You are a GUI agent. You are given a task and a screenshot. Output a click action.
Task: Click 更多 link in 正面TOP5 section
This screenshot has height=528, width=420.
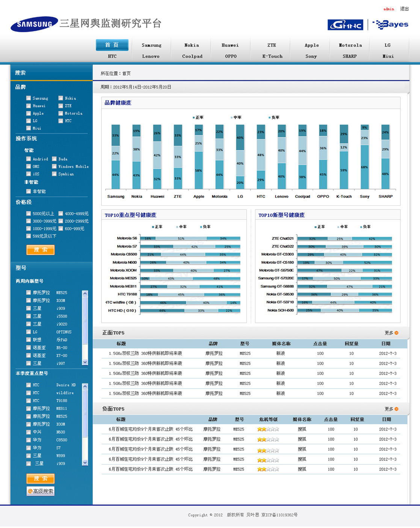click(x=389, y=333)
